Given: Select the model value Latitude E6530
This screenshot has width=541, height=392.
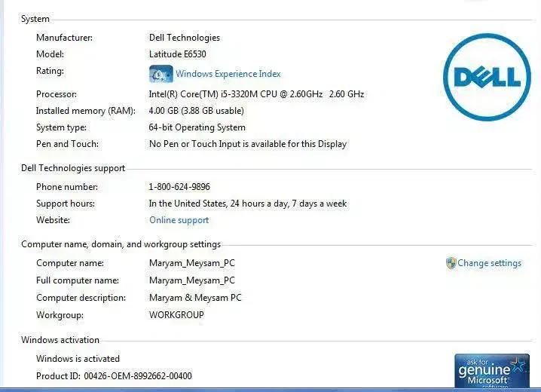Looking at the screenshot, I should click(178, 54).
